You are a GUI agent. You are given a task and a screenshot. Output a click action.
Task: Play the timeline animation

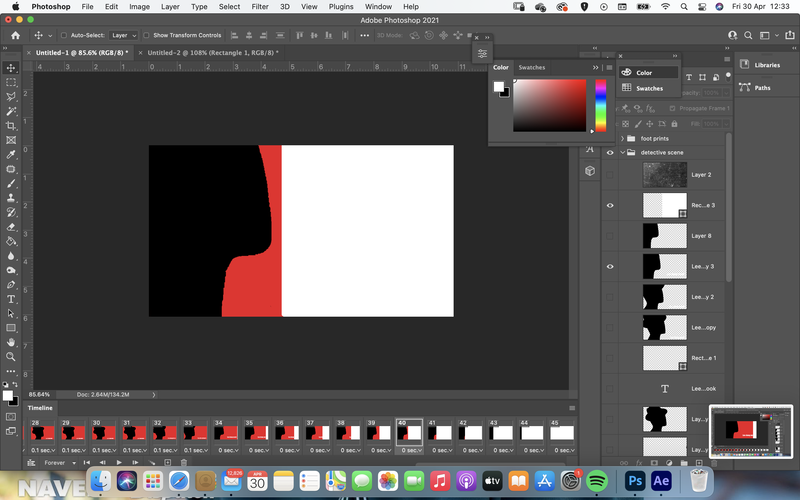tap(119, 463)
